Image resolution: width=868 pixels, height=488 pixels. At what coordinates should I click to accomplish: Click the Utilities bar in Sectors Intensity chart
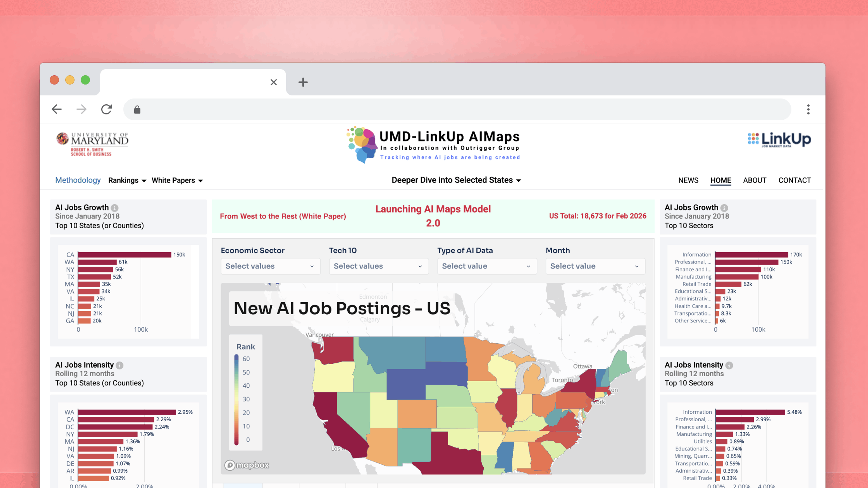point(722,441)
